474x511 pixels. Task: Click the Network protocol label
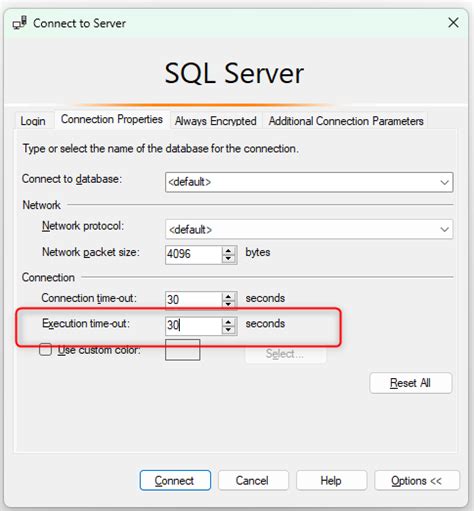coord(83,226)
